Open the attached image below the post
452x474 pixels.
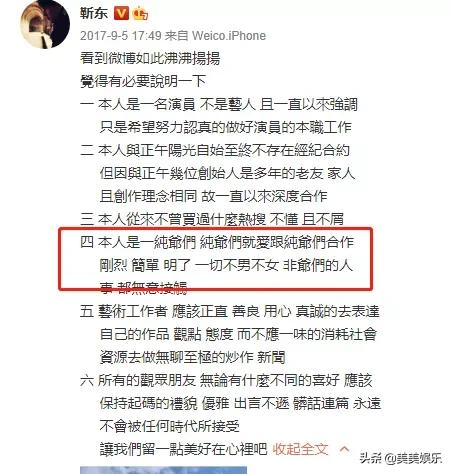click(x=163, y=470)
